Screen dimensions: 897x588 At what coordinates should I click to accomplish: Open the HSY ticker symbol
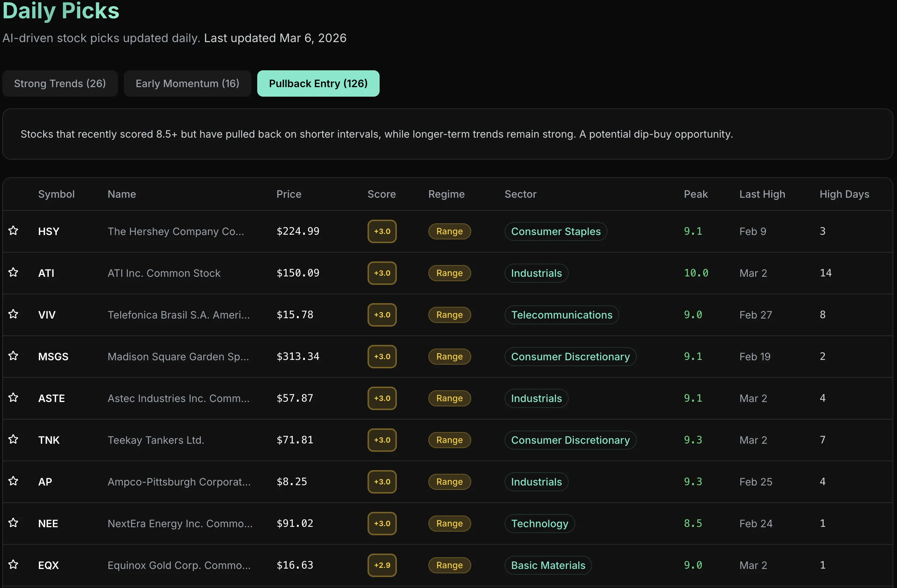point(49,231)
